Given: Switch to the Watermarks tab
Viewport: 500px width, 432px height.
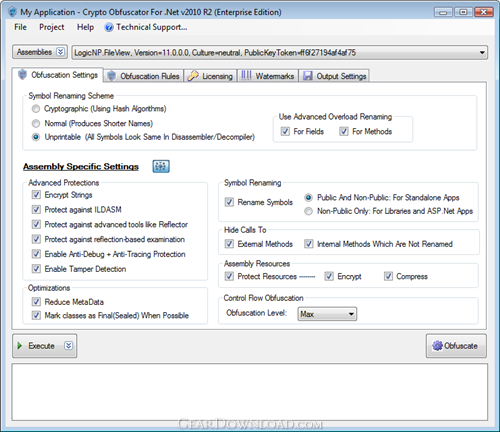Looking at the screenshot, I should (x=268, y=76).
